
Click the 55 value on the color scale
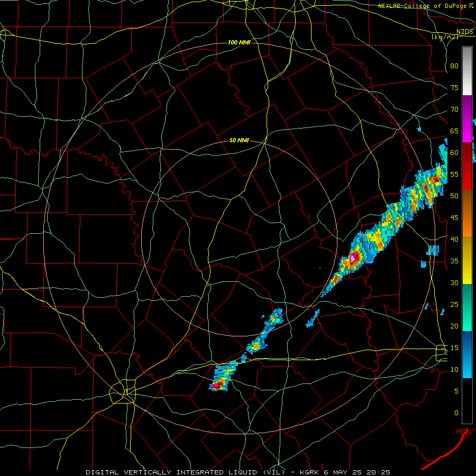click(454, 174)
